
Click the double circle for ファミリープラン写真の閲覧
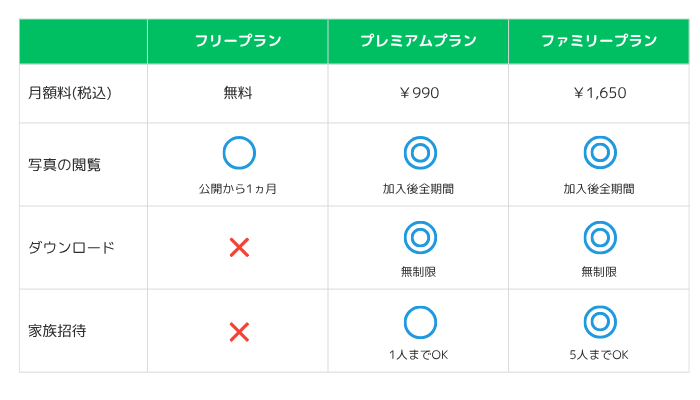coord(600,152)
